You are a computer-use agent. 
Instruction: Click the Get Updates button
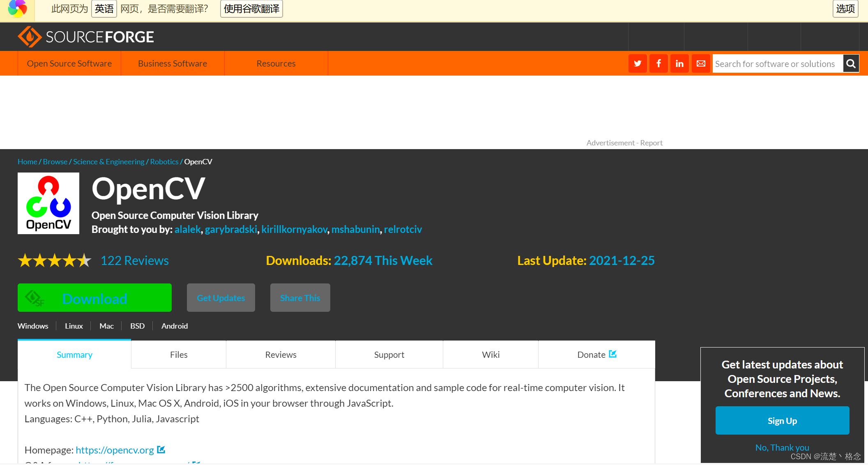pos(221,298)
